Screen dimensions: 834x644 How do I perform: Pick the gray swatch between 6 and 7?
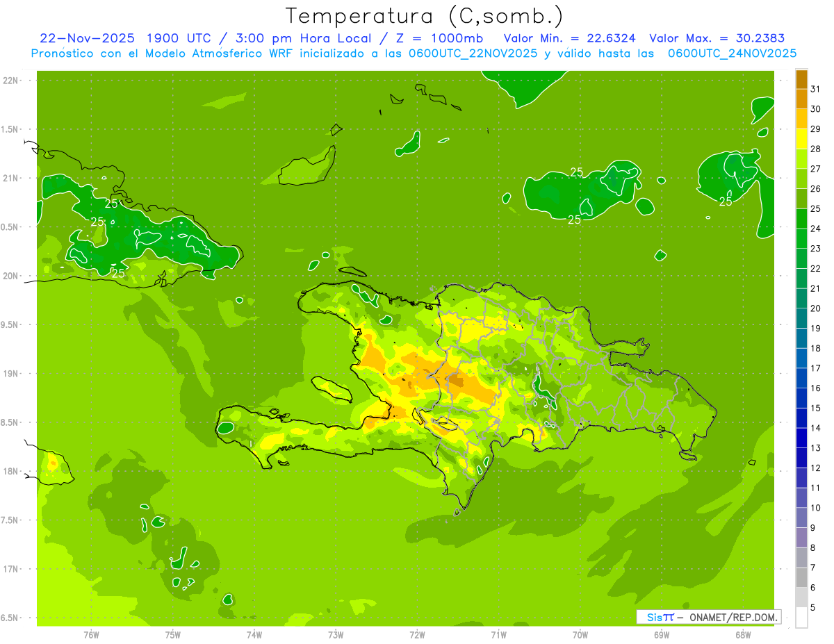click(801, 578)
